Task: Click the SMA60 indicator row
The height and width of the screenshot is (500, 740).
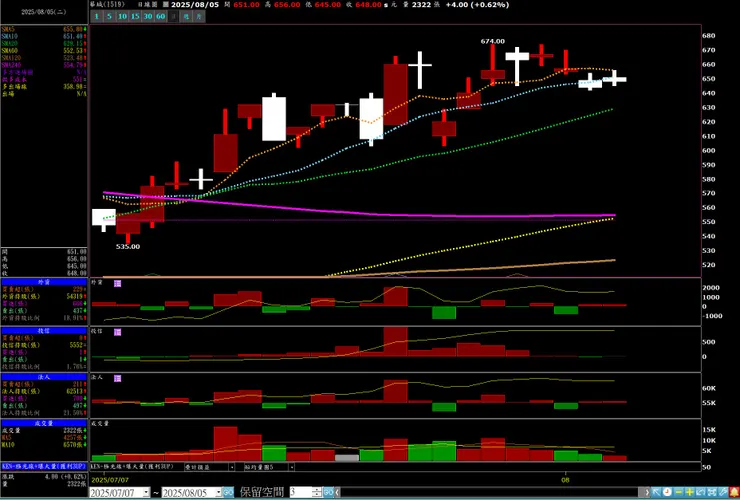Action: point(44,51)
